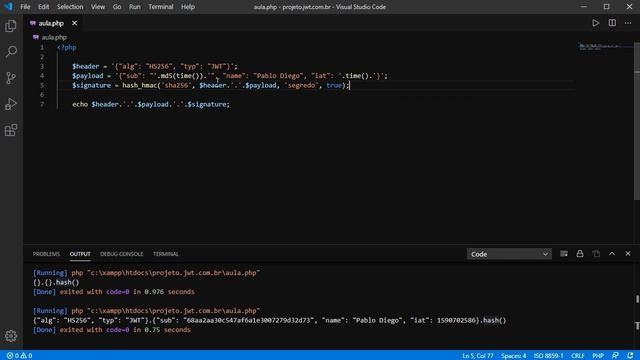Open the Extensions view
The height and width of the screenshot is (360, 640).
coord(11,130)
